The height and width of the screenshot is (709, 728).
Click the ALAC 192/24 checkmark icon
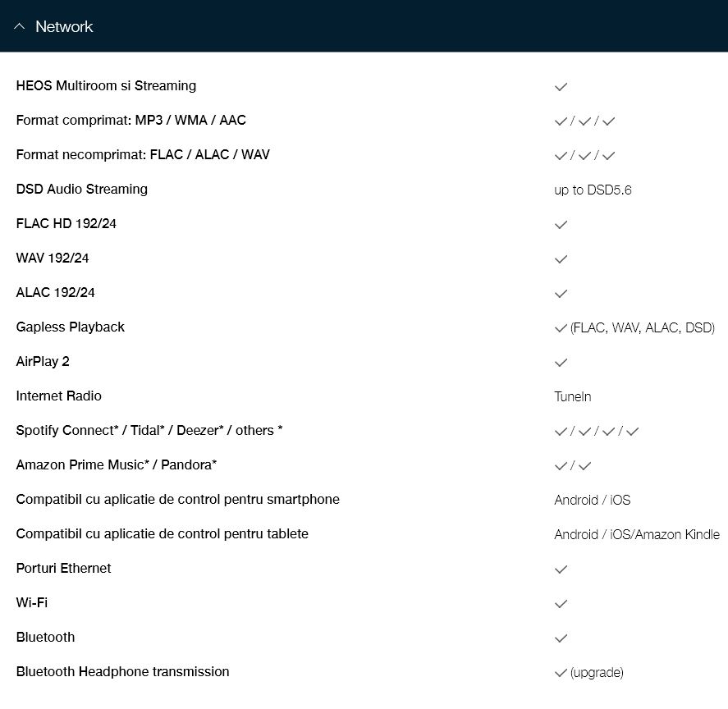[561, 294]
